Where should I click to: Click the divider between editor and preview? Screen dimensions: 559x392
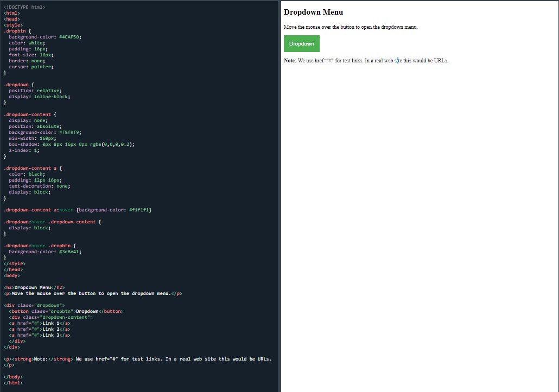pos(279,196)
